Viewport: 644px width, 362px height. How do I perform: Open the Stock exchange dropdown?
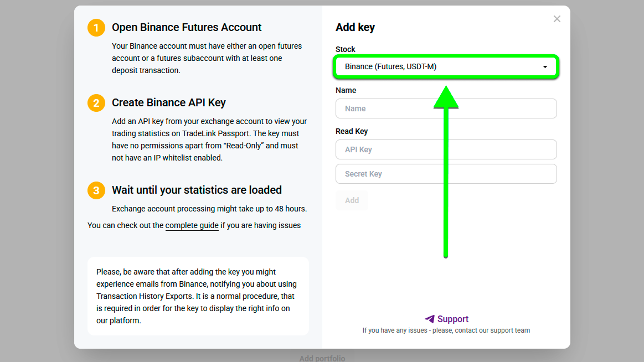446,66
